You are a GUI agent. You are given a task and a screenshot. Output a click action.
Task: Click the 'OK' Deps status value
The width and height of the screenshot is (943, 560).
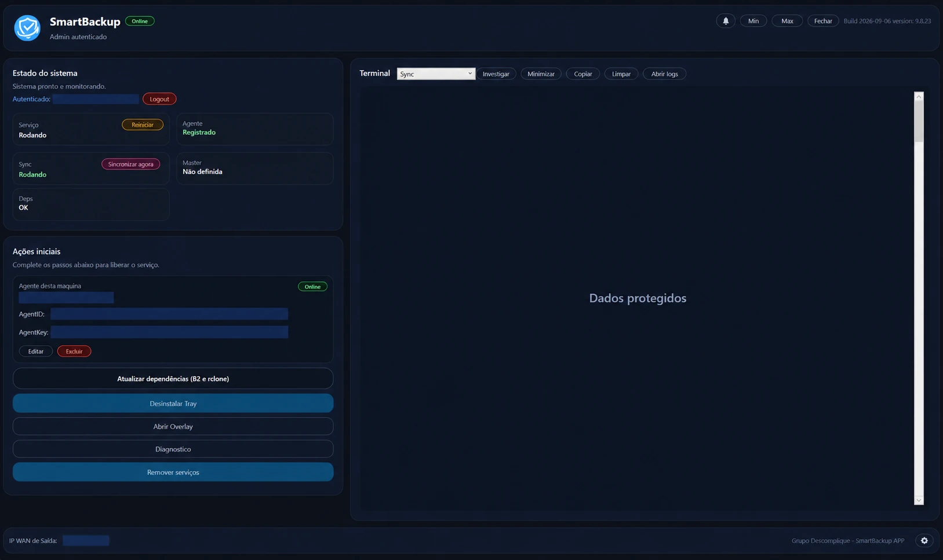coord(23,208)
